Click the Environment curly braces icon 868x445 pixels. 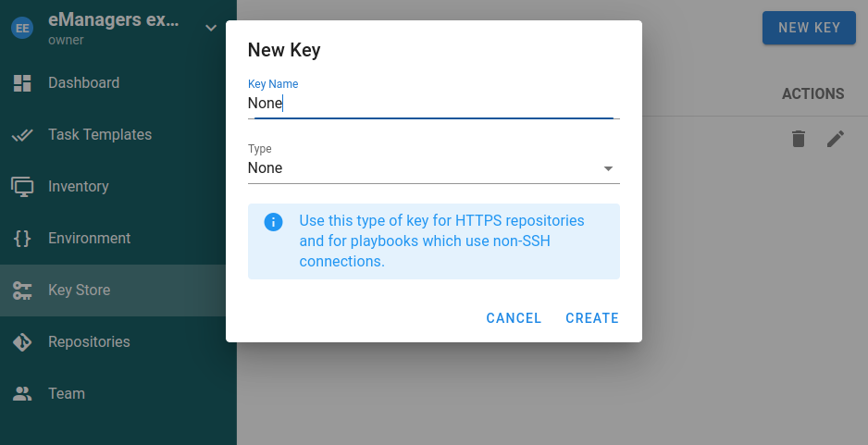22,239
